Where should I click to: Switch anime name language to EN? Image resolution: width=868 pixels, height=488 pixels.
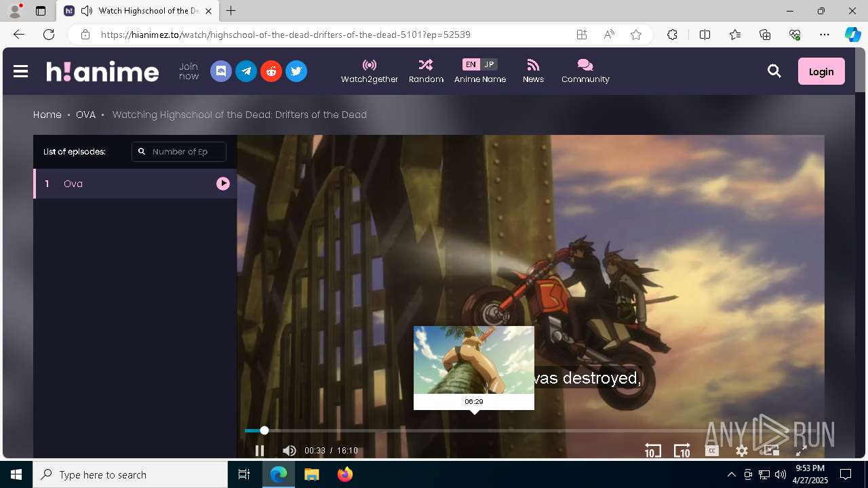pos(471,64)
